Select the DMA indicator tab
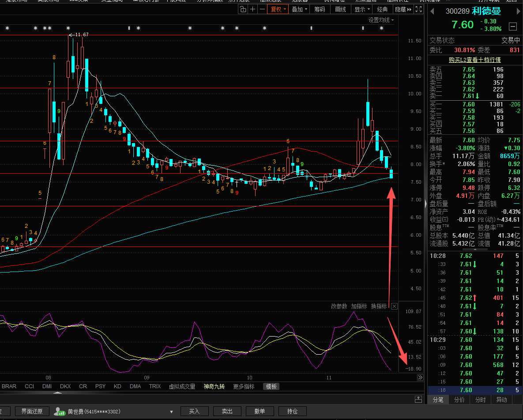 point(135,386)
